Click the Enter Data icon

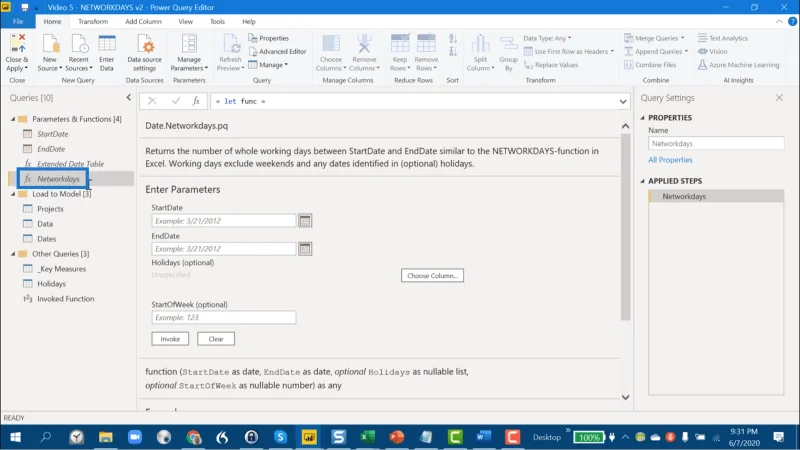[107, 43]
